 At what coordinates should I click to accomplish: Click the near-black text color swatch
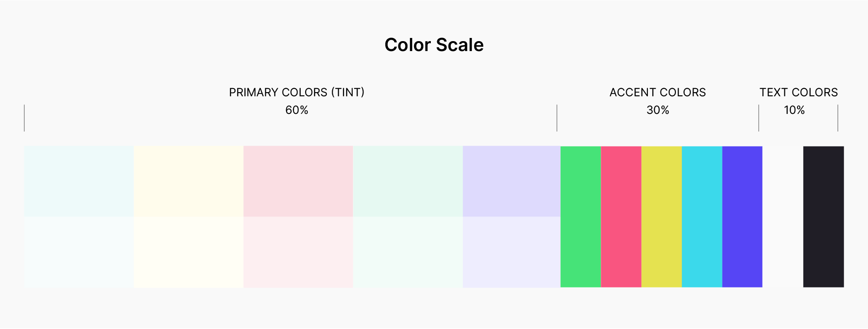coord(823,216)
